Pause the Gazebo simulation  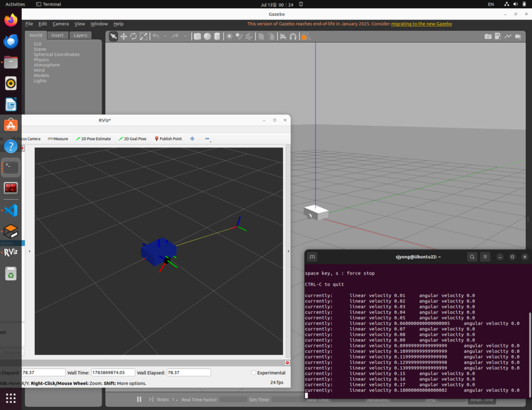coord(139,400)
